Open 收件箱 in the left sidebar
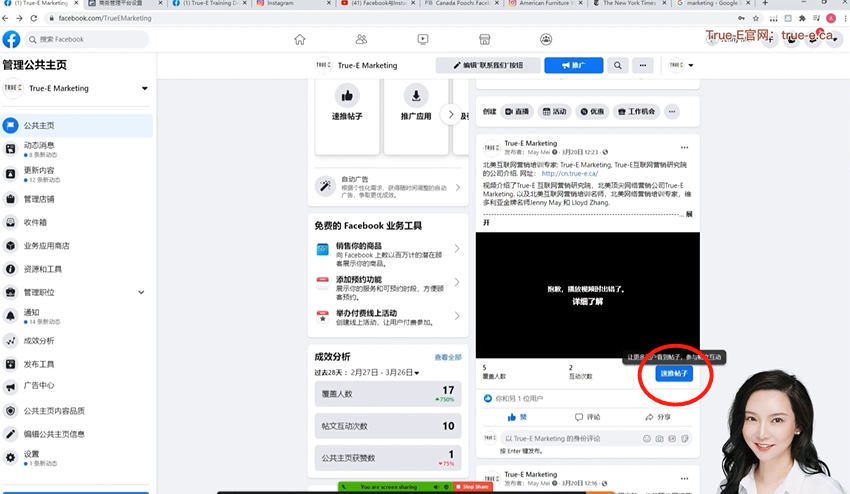The height and width of the screenshot is (494, 850). (x=35, y=222)
